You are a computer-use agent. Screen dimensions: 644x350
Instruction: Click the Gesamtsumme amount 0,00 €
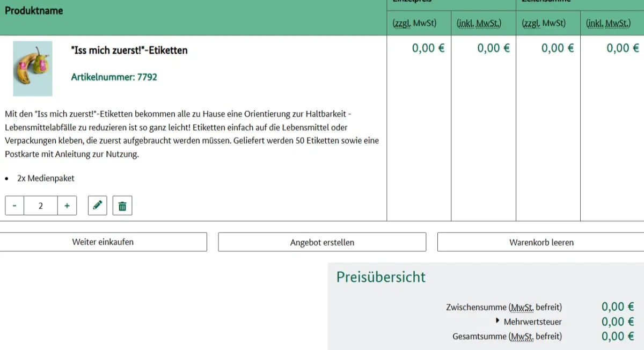pyautogui.click(x=613, y=337)
